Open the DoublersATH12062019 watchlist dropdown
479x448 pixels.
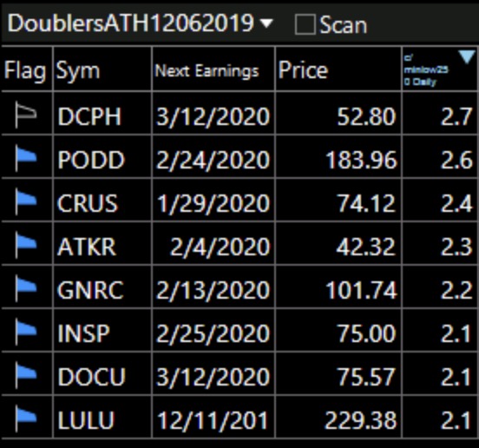[x=266, y=23]
